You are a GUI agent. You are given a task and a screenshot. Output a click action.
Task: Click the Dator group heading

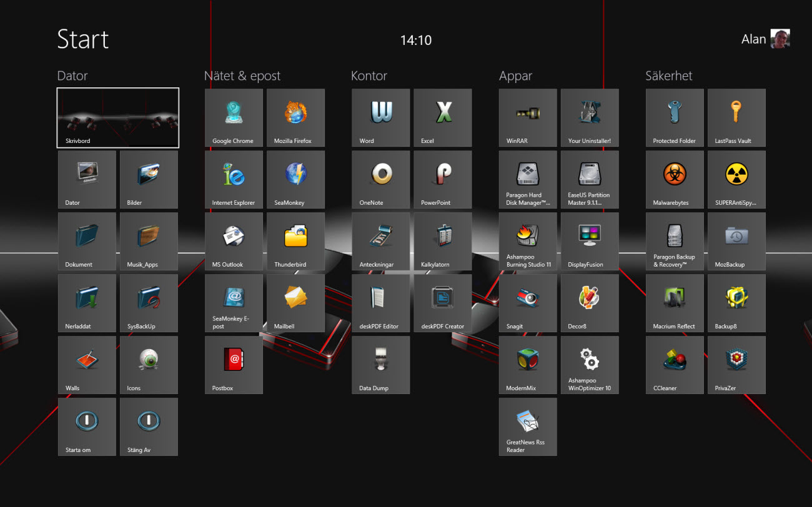pyautogui.click(x=72, y=76)
